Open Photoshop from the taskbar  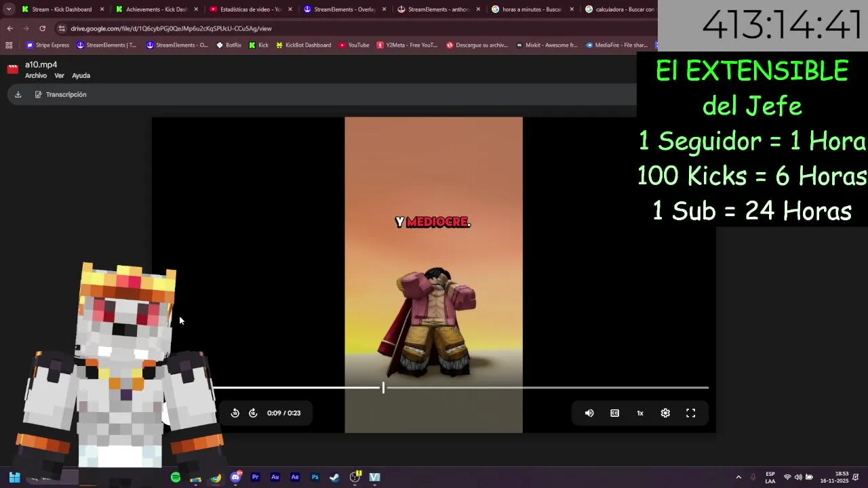coord(315,477)
